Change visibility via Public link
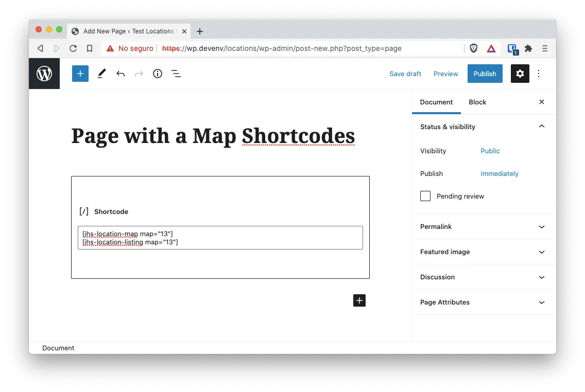The height and width of the screenshot is (392, 585). (490, 151)
